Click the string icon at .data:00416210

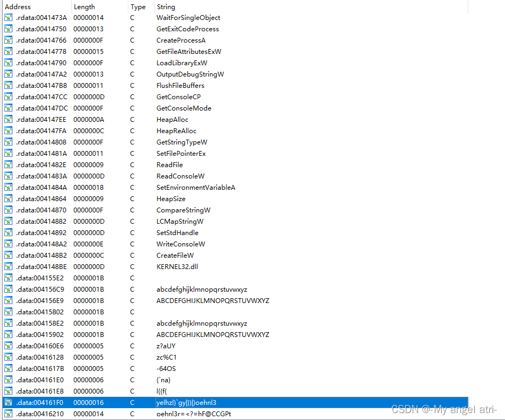(9, 414)
